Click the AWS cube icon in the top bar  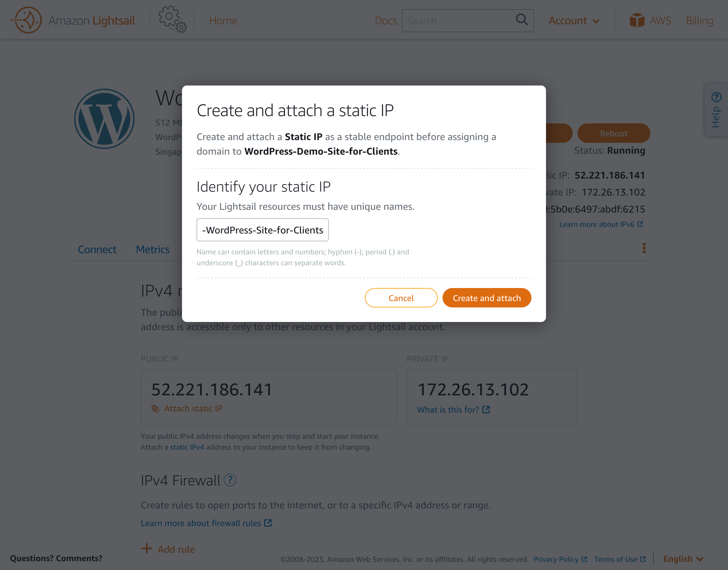638,20
